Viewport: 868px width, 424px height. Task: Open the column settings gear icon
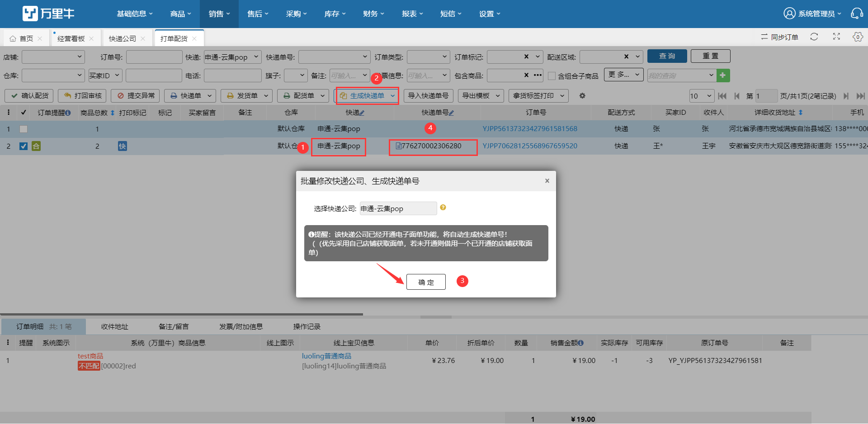point(582,96)
